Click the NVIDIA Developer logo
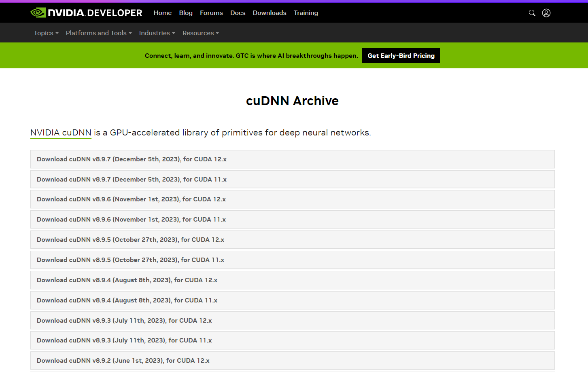The height and width of the screenshot is (372, 588). click(86, 13)
